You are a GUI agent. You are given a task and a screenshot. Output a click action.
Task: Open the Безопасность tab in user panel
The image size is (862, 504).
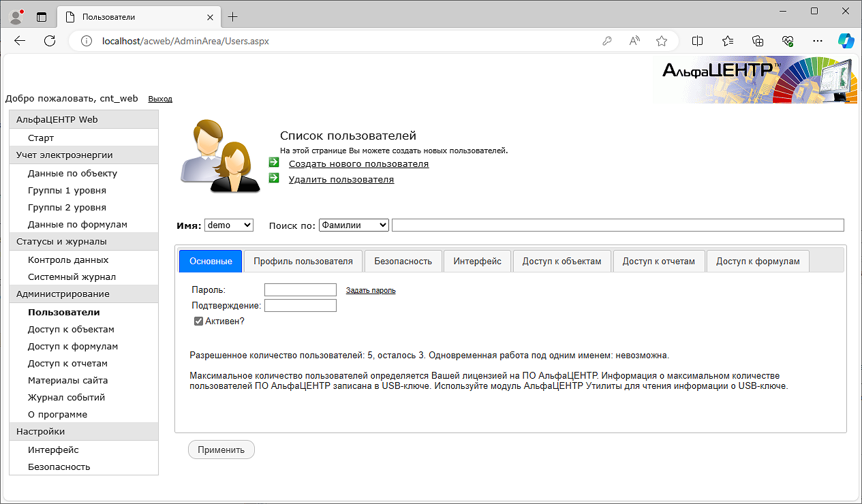point(403,261)
